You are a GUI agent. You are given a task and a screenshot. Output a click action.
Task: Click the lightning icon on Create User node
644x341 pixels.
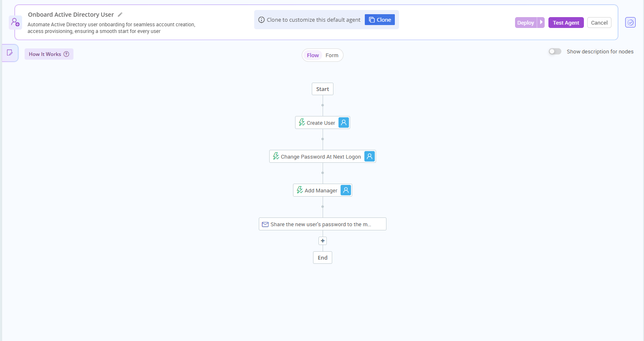302,122
